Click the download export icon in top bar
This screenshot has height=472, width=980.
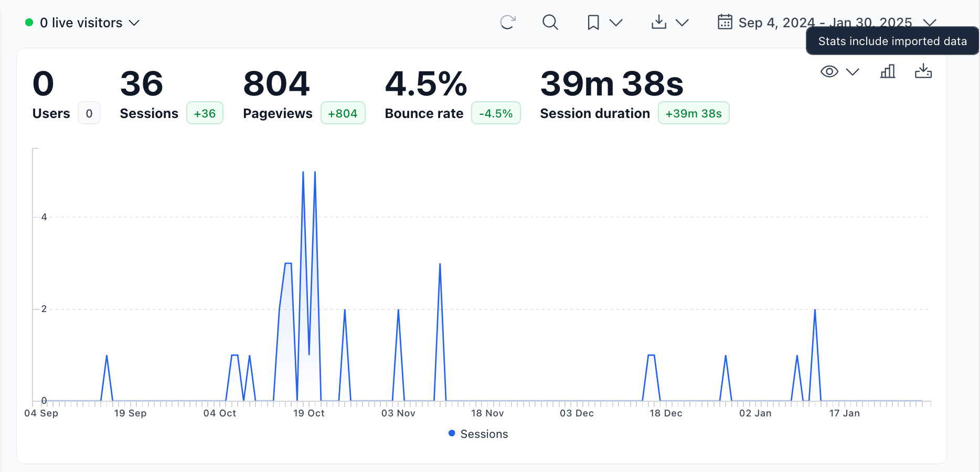(658, 22)
